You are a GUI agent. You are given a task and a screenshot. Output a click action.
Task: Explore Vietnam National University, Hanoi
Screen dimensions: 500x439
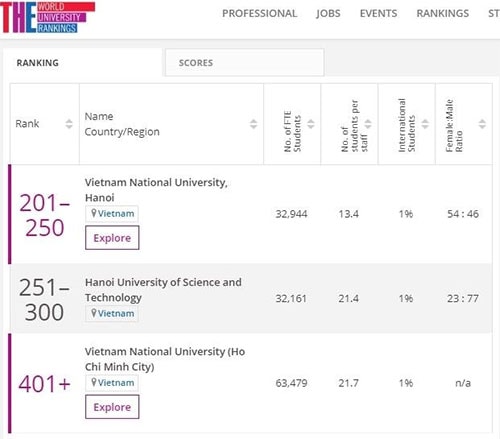pos(112,238)
